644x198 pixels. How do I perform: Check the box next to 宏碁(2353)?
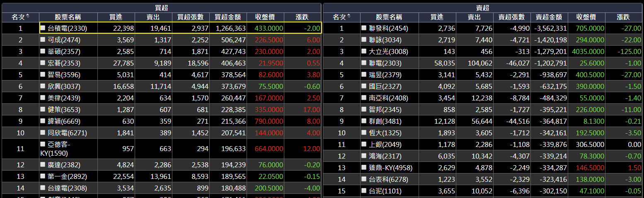tap(43, 63)
